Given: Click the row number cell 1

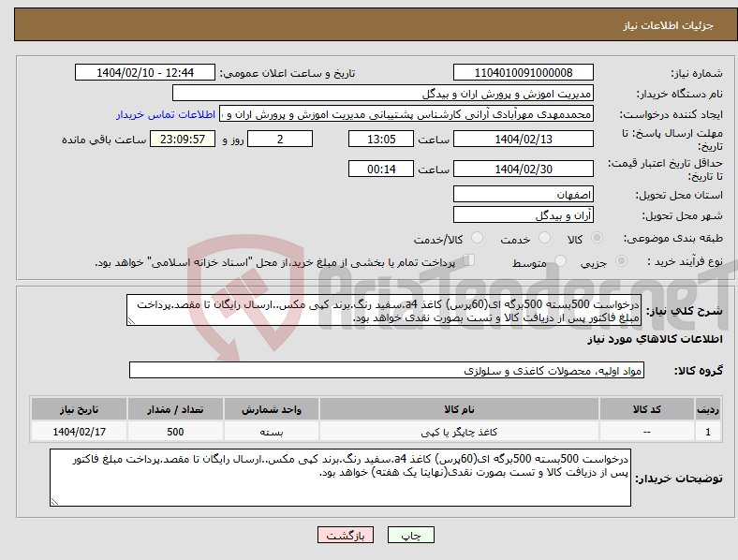Looking at the screenshot, I should coord(708,432).
